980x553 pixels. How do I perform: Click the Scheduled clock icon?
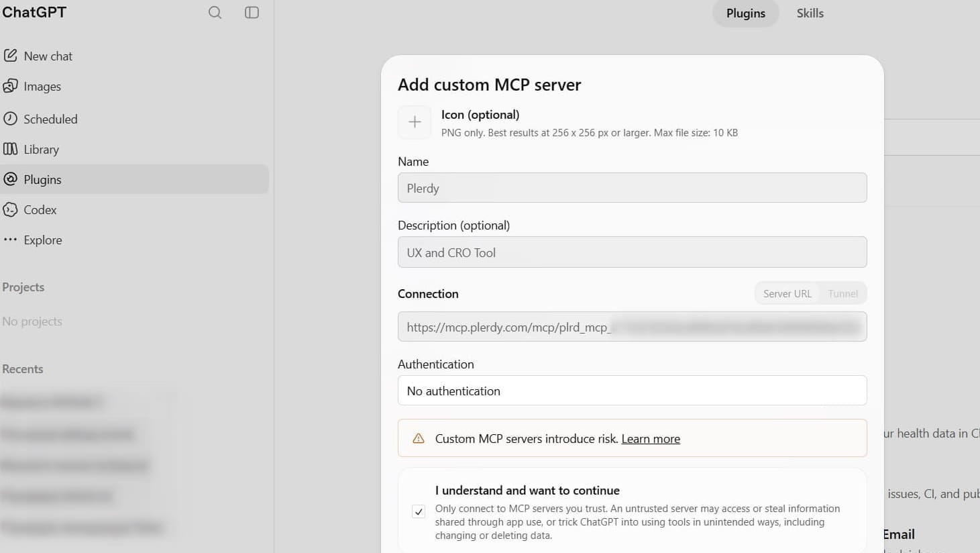(10, 119)
